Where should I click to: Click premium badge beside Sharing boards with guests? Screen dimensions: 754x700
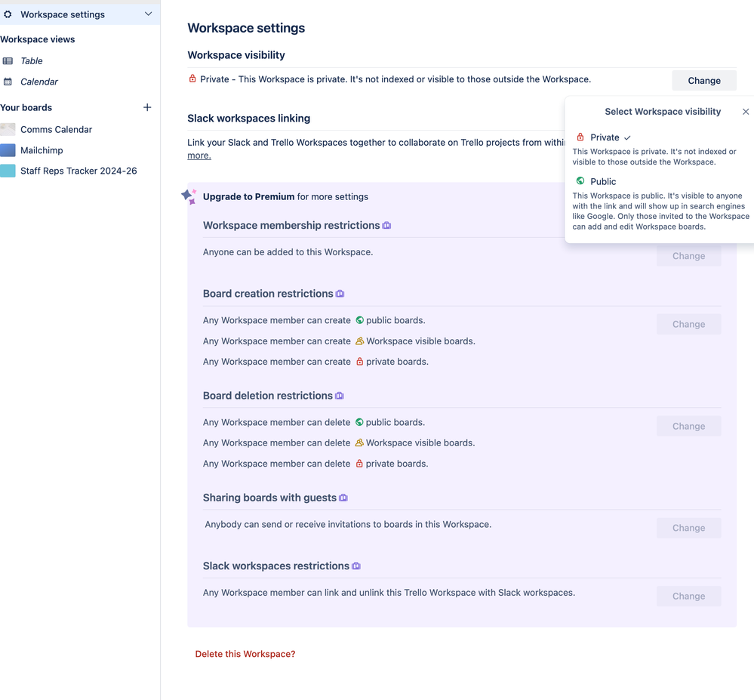coord(343,498)
